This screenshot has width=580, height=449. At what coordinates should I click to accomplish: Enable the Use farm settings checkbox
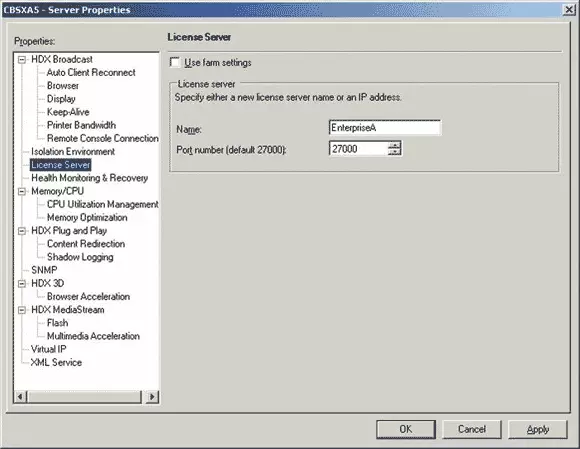[x=175, y=62]
